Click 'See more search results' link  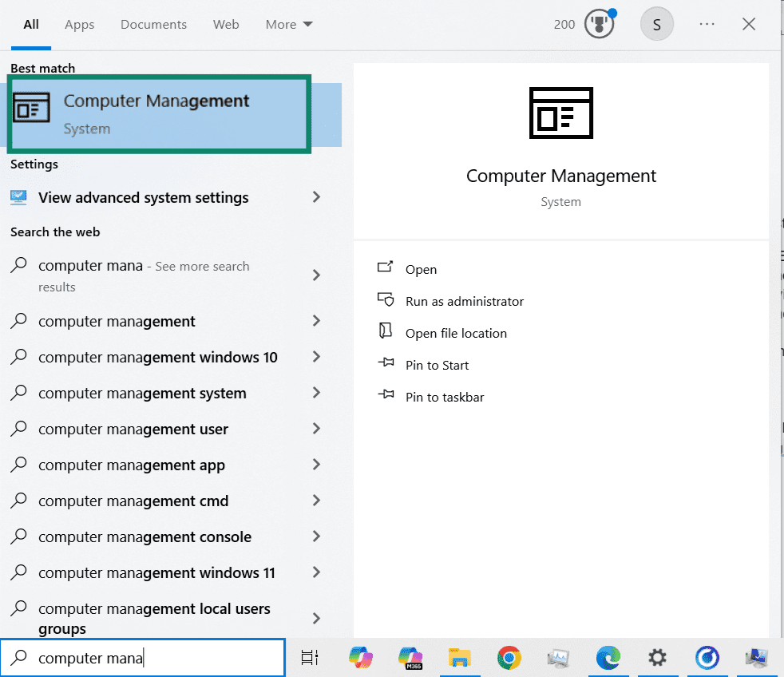point(201,266)
